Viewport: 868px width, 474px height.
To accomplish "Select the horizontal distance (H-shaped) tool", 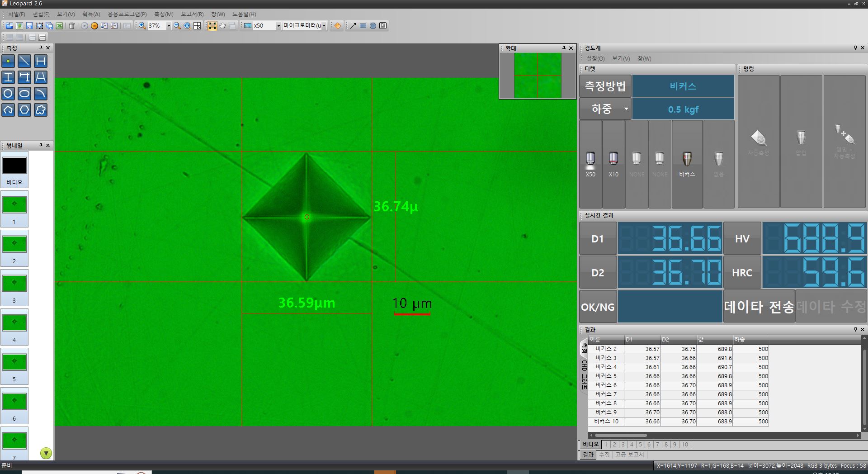I will (x=41, y=61).
